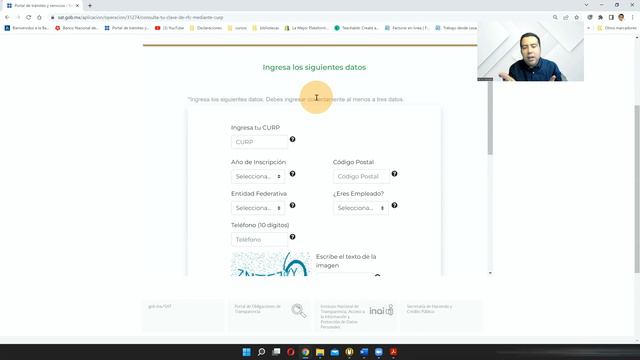
Task: Open the Task View taskbar icon
Action: coord(276,352)
